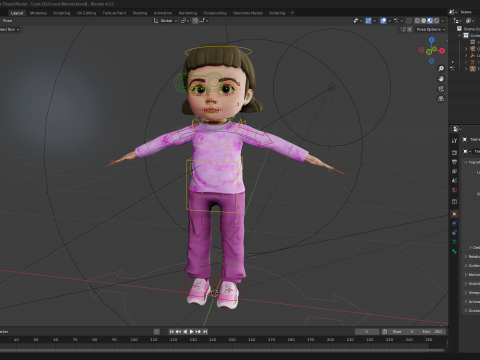Toggle use preview range clock icon
The height and width of the screenshot is (360, 480).
(384, 331)
